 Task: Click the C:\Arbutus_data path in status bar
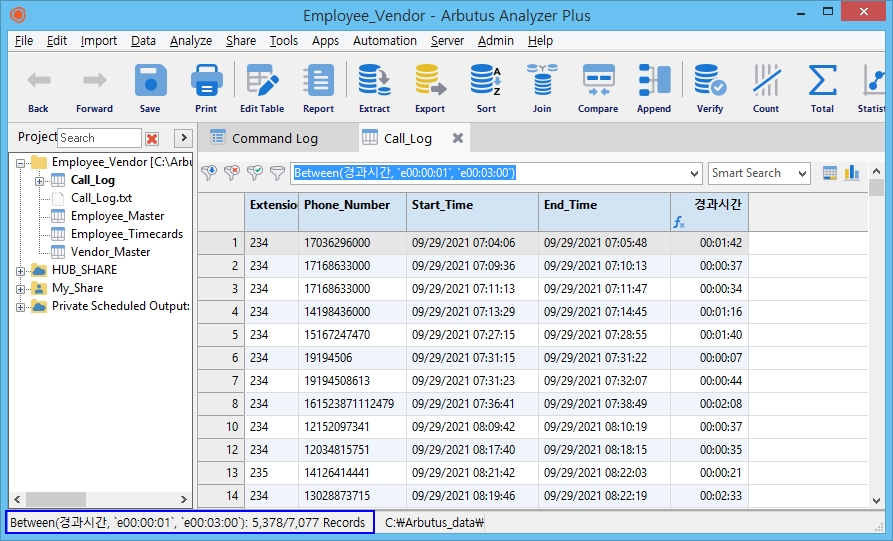(434, 523)
